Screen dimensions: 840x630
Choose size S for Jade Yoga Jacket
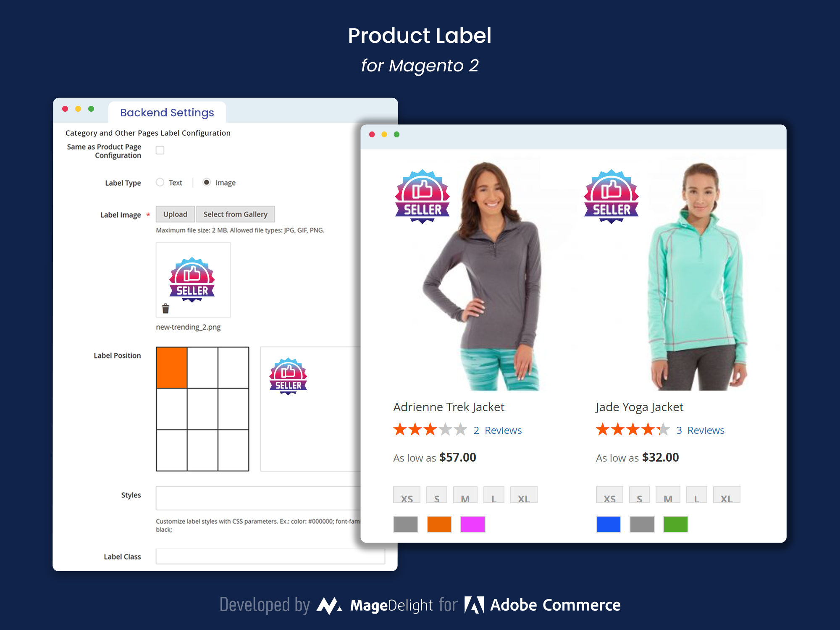[639, 496]
